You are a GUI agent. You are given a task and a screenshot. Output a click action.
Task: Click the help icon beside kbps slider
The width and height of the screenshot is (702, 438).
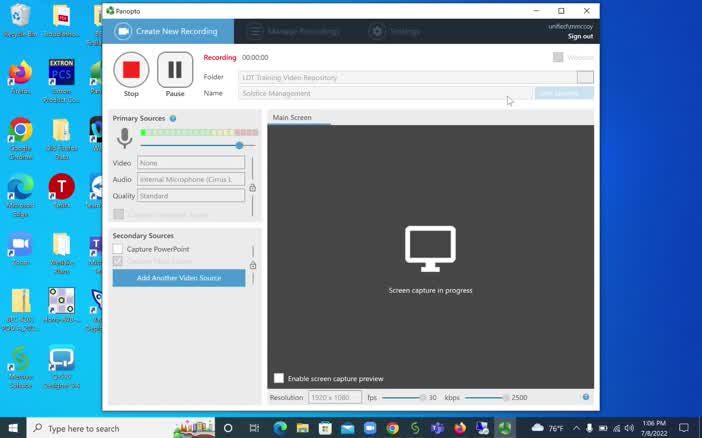(x=586, y=397)
